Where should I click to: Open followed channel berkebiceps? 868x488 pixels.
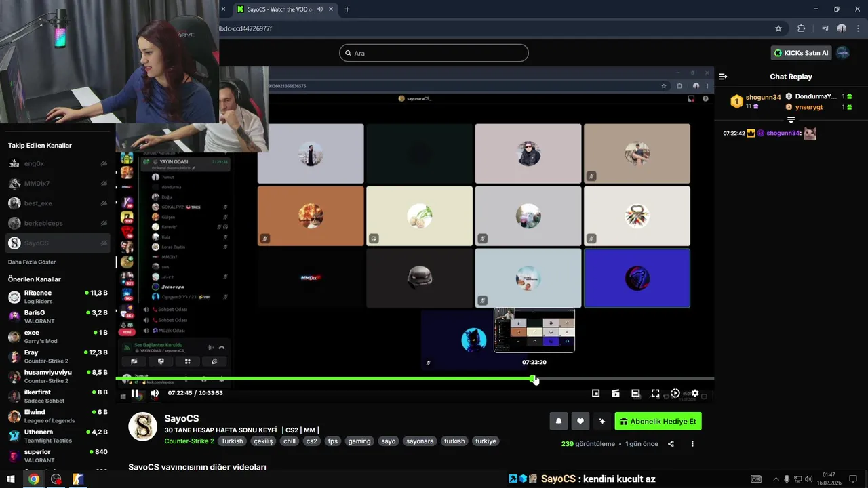pyautogui.click(x=58, y=223)
